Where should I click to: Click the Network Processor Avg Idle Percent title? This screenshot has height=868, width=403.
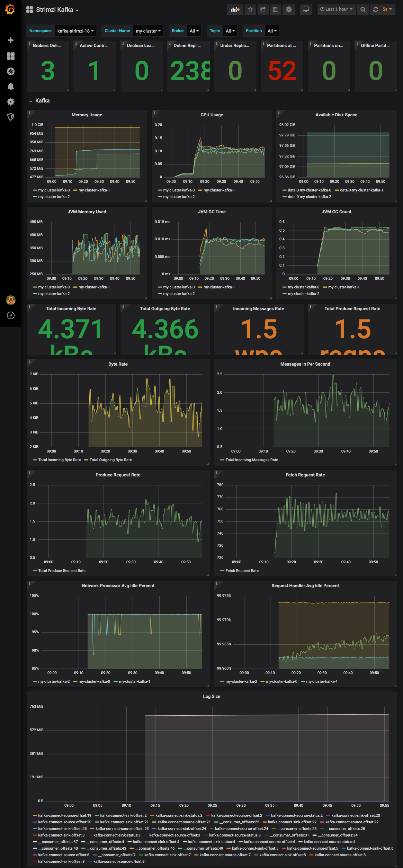click(118, 586)
